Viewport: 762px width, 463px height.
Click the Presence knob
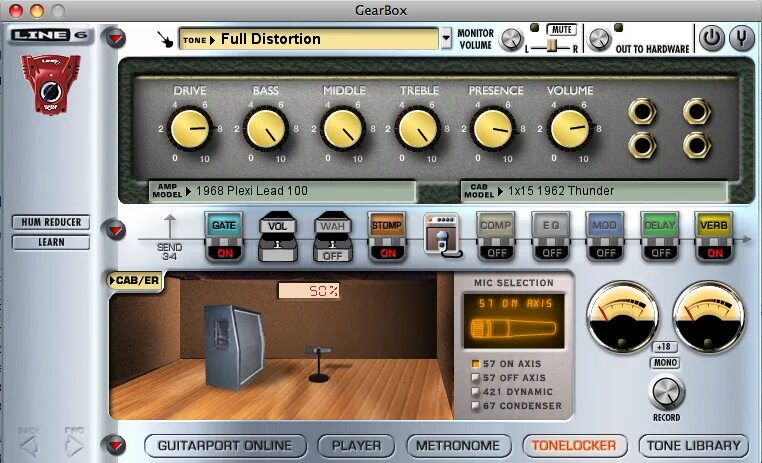click(x=493, y=129)
